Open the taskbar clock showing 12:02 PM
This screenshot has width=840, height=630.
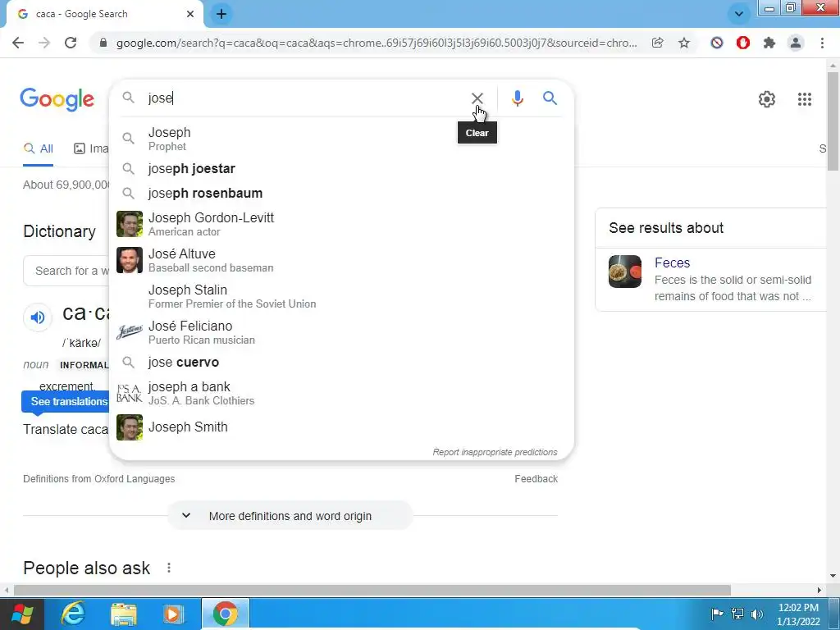pos(798,614)
